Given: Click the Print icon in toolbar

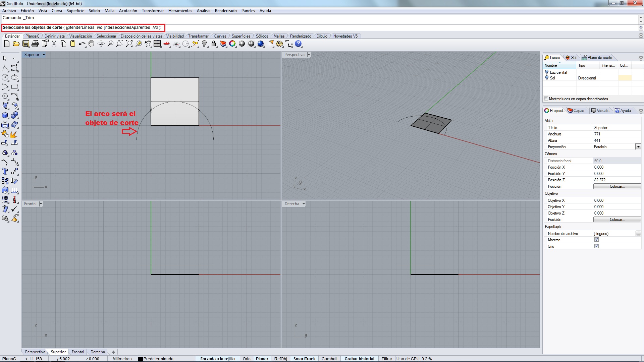Looking at the screenshot, I should (35, 44).
